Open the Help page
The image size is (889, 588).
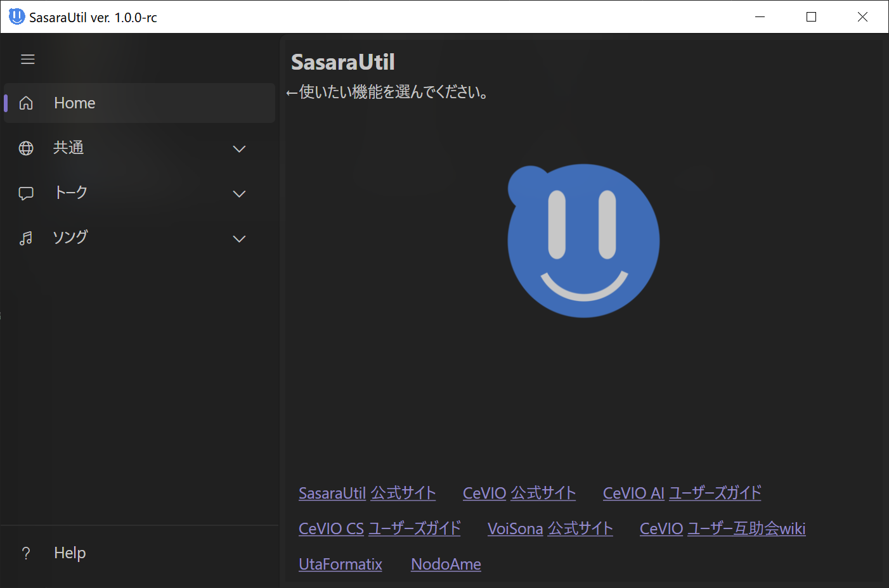[x=140, y=553]
